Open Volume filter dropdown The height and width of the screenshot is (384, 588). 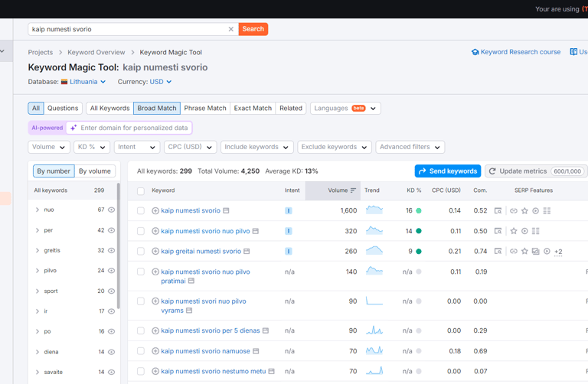coord(49,147)
